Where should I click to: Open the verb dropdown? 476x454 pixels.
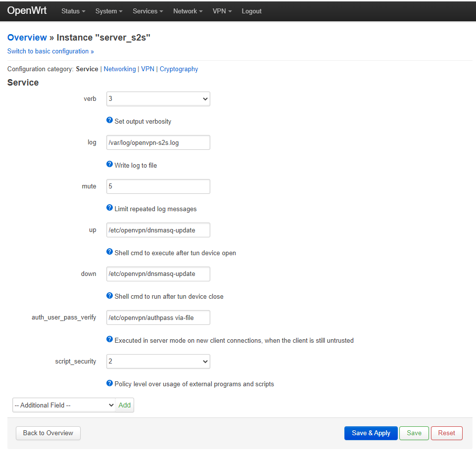click(x=158, y=99)
